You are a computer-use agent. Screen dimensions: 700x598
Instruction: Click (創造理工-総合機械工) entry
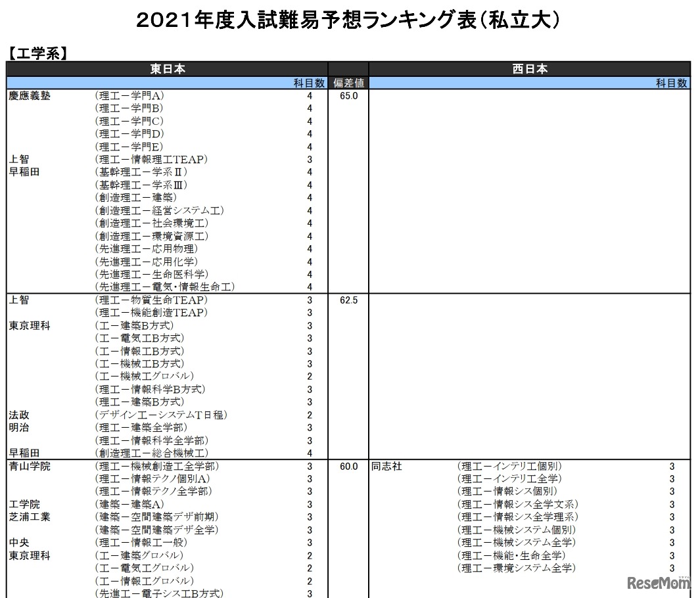point(152,453)
